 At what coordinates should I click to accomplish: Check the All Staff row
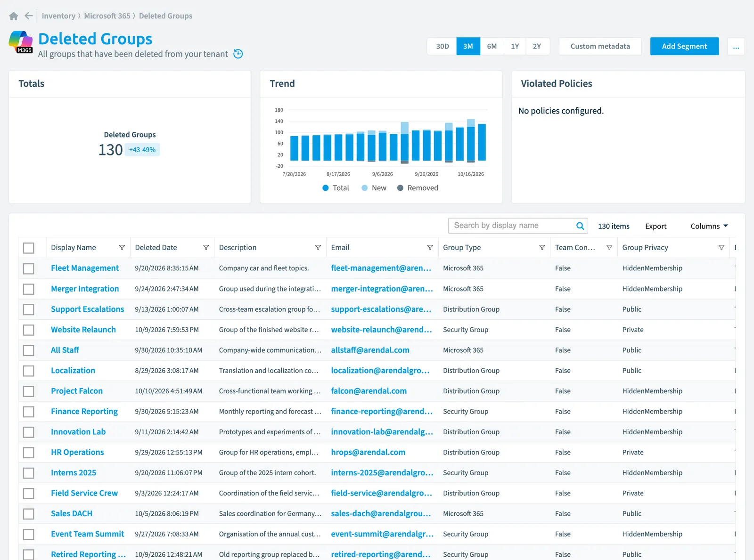(x=29, y=350)
